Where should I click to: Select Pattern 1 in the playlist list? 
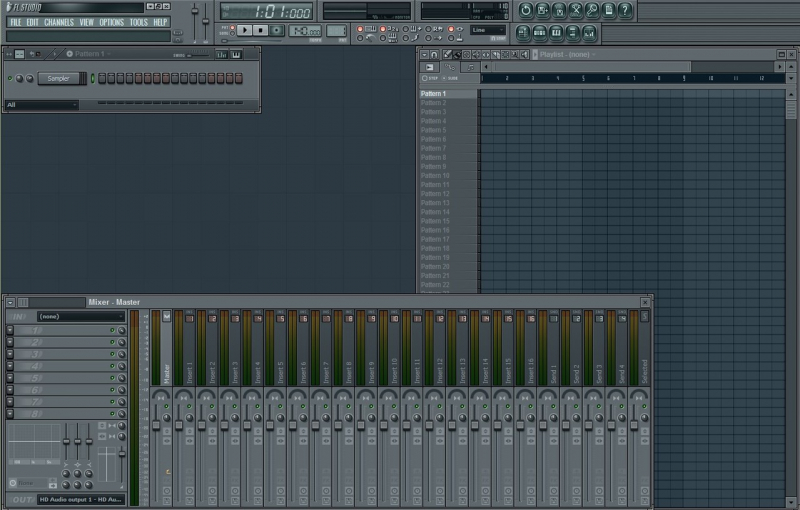[x=434, y=93]
